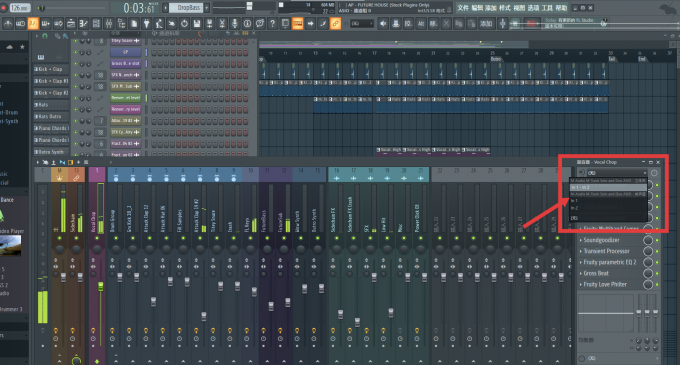Click the Fruity parametric EQ 2 mix knob
This screenshot has width=680, height=365.
[x=648, y=262]
